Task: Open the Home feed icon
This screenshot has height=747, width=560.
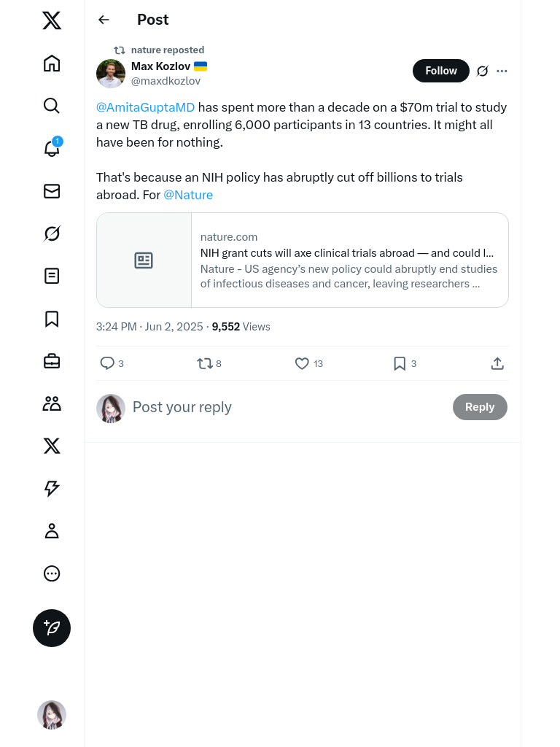Action: coord(52,63)
